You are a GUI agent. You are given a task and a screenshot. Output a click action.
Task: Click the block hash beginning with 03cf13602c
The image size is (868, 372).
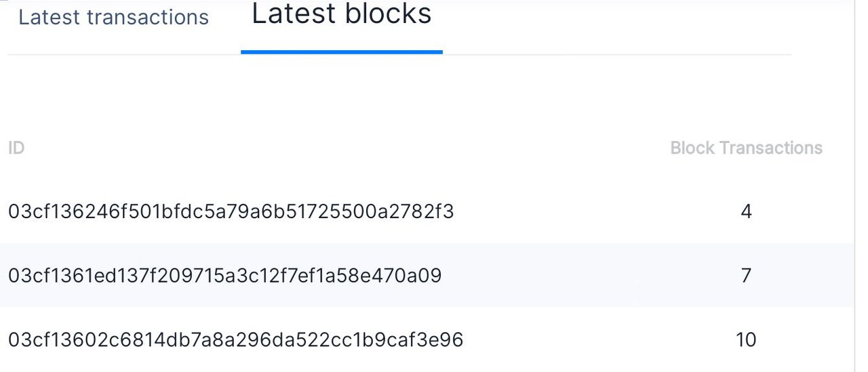[x=235, y=339]
